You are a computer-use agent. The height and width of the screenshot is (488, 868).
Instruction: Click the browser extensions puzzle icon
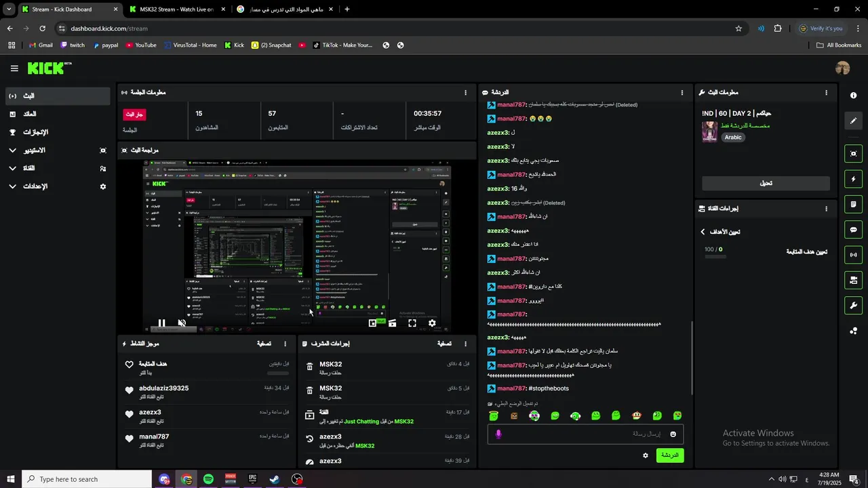(778, 28)
